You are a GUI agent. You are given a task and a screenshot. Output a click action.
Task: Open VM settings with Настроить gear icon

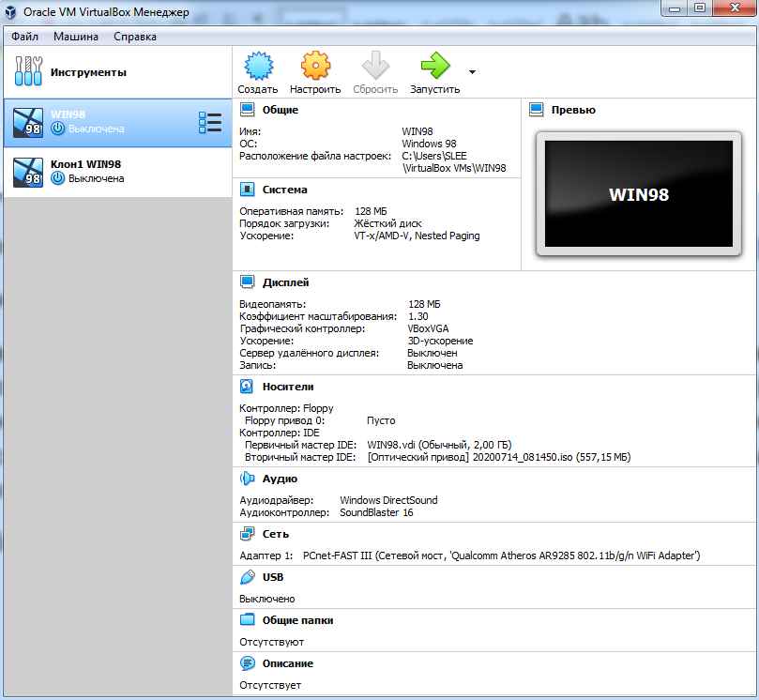(315, 66)
